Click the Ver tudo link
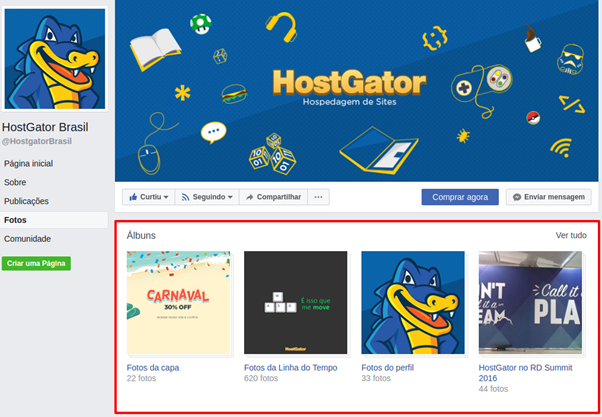This screenshot has width=602, height=417. point(571,235)
